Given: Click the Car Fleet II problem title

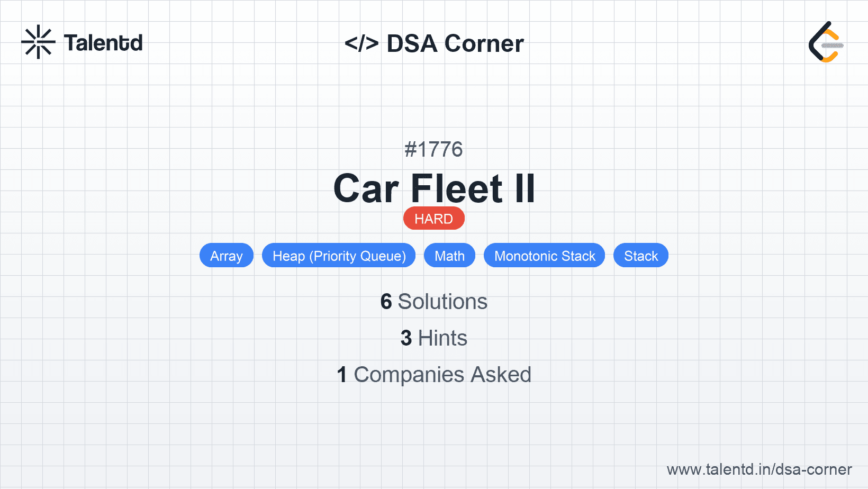Looking at the screenshot, I should pos(434,188).
